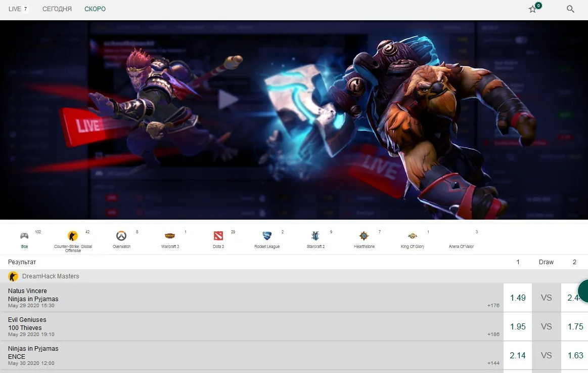Filter by King Of Glory icon
Image resolution: width=588 pixels, height=373 pixels.
pos(413,236)
